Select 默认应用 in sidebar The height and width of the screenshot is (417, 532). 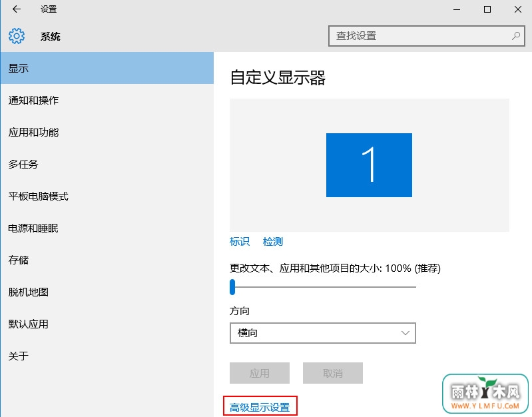(107, 324)
